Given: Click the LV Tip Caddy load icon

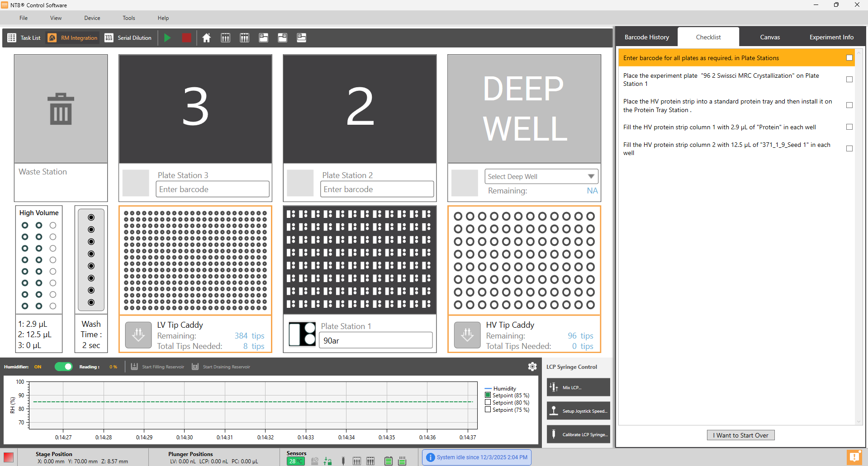Looking at the screenshot, I should point(138,335).
